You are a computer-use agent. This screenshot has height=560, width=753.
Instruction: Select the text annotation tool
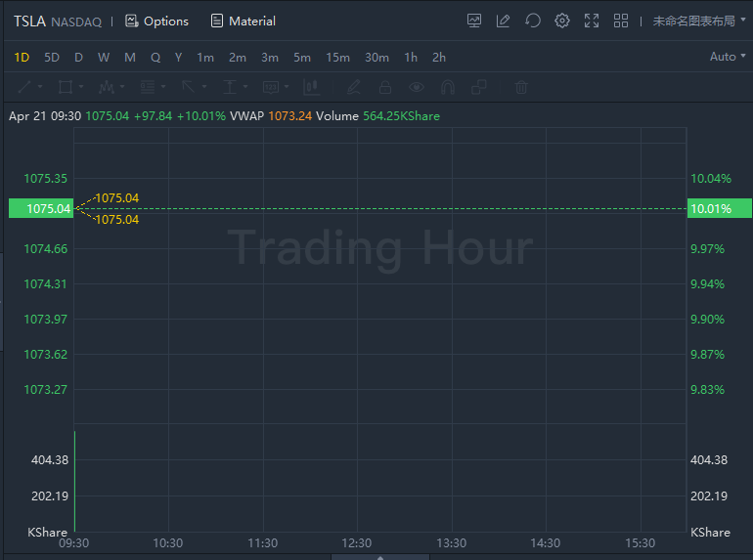(230, 87)
